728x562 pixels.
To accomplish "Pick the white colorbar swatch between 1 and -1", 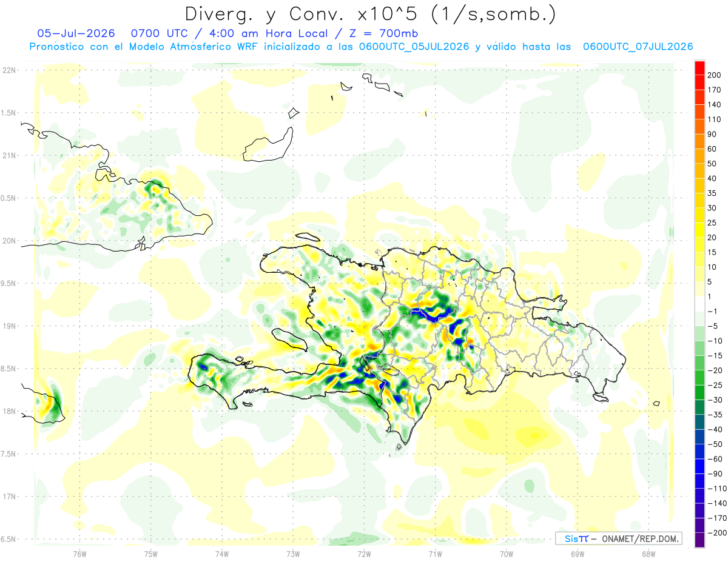I will pos(700,304).
